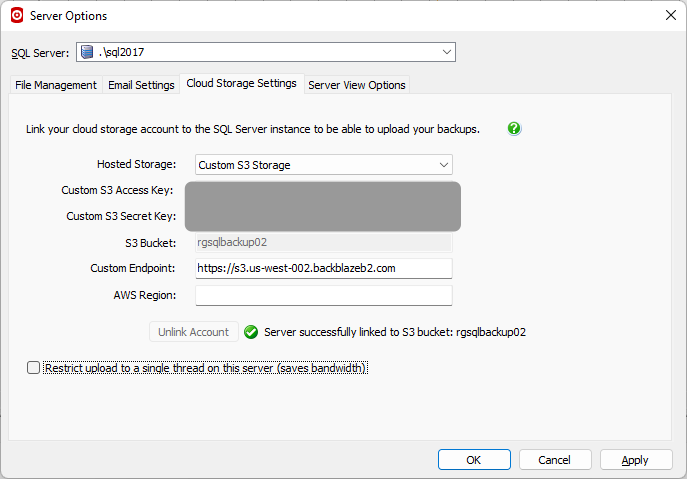Select the Cloud Storage Settings tab
Image resolution: width=687 pixels, height=479 pixels.
(x=241, y=84)
